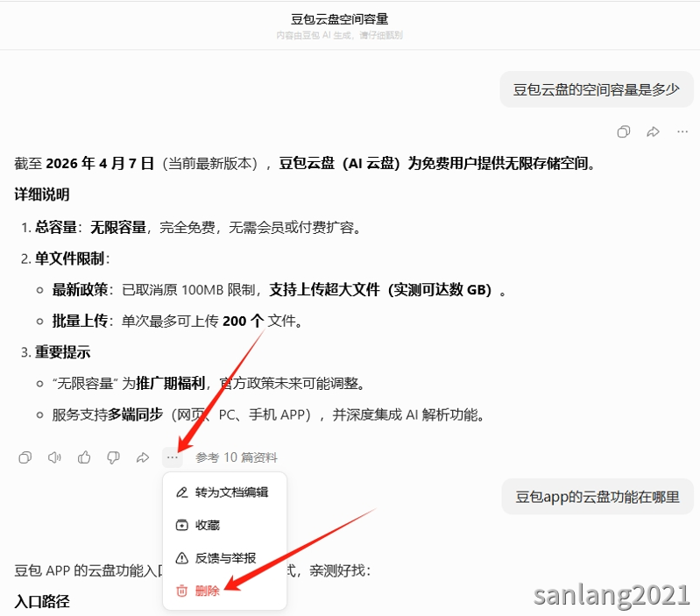Copy the first user question
The width and height of the screenshot is (700, 616).
click(623, 131)
